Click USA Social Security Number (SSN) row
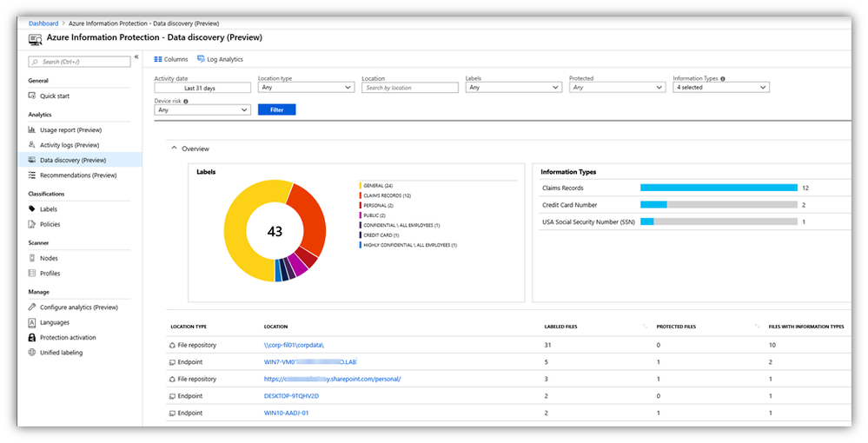Image resolution: width=868 pixels, height=443 pixels. 695,221
